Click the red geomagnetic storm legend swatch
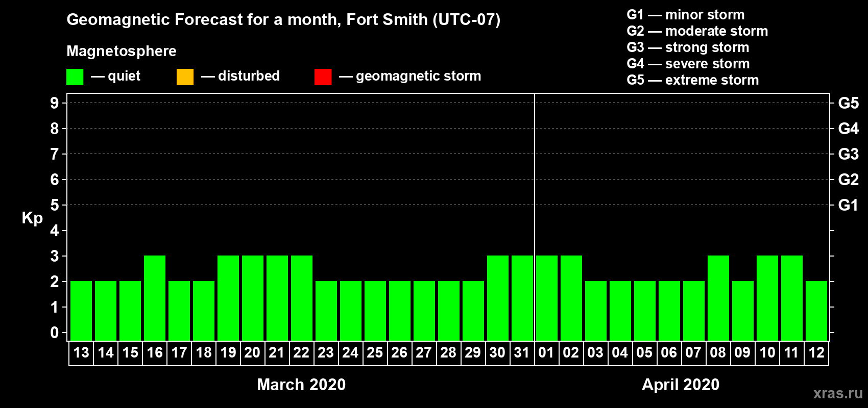 click(x=323, y=77)
